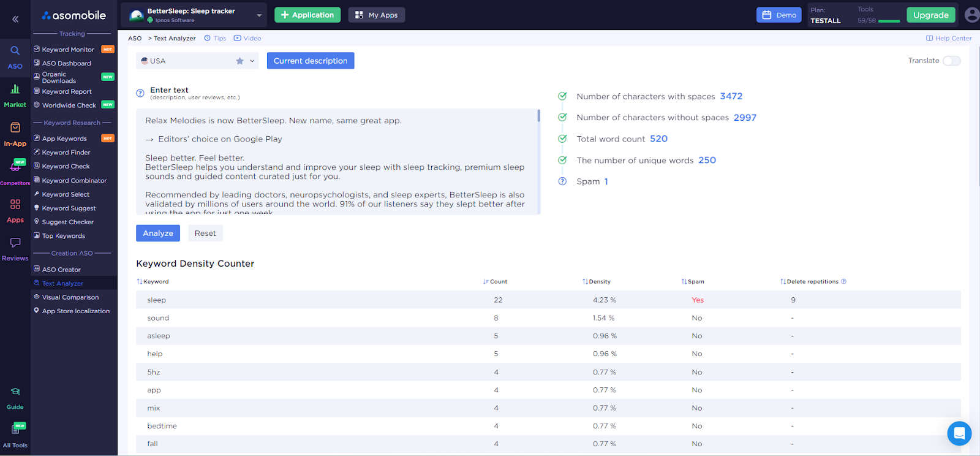Click the "sleep" keyword row
Screen dimensions: 980x456
pos(548,300)
